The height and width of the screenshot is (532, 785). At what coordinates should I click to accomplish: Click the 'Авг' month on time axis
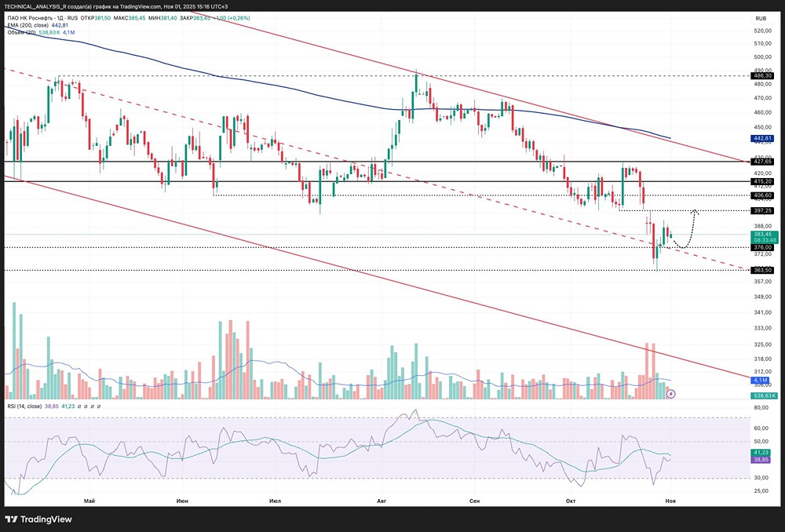pyautogui.click(x=382, y=501)
